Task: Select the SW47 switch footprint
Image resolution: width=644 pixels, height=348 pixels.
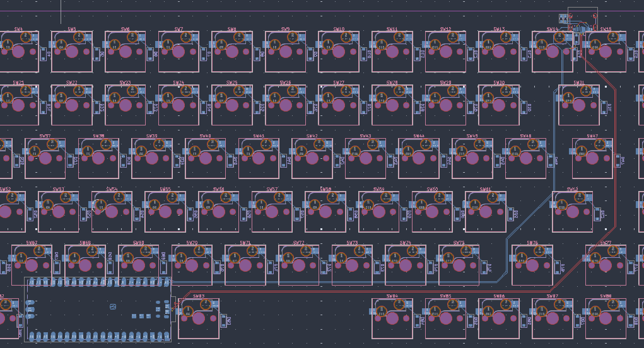Action: pos(592,158)
